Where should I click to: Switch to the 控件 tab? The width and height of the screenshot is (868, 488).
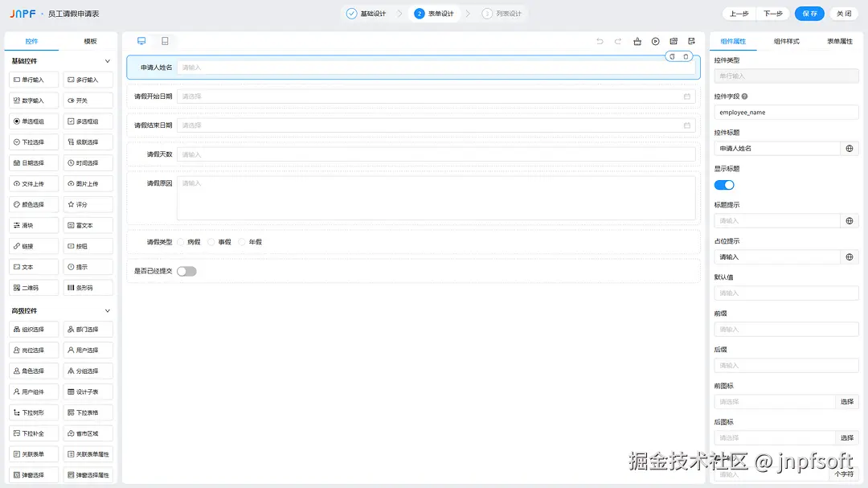click(x=31, y=42)
